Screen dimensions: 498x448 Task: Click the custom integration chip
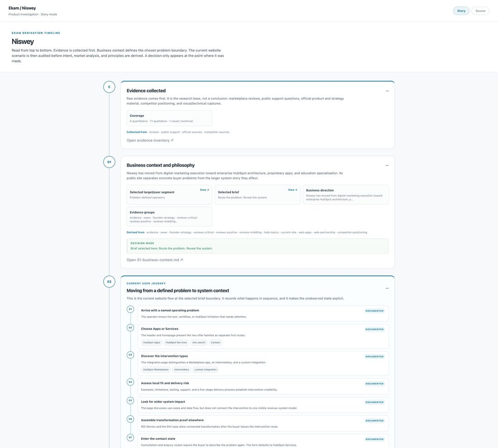(206, 370)
